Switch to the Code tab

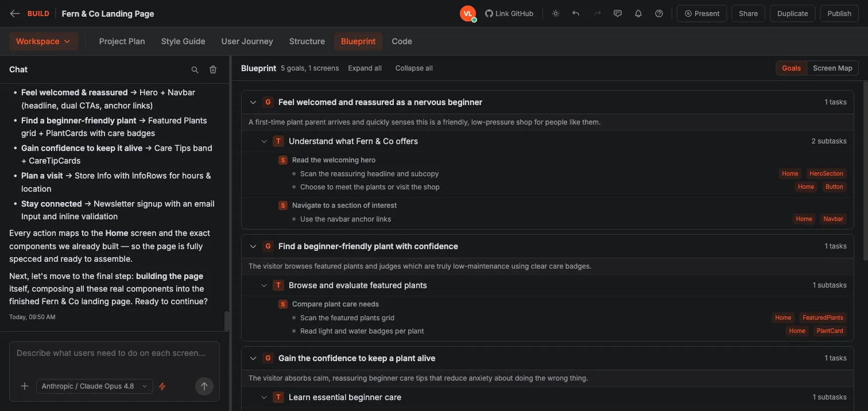402,41
